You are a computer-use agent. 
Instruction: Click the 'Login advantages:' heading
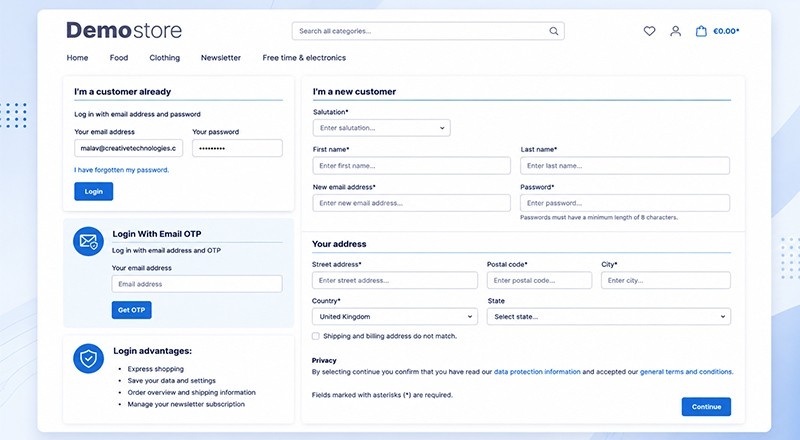tap(153, 351)
